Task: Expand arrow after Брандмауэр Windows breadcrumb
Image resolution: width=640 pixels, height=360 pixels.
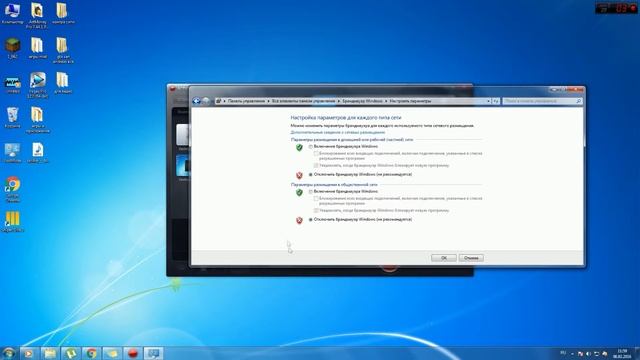Action: click(386, 101)
